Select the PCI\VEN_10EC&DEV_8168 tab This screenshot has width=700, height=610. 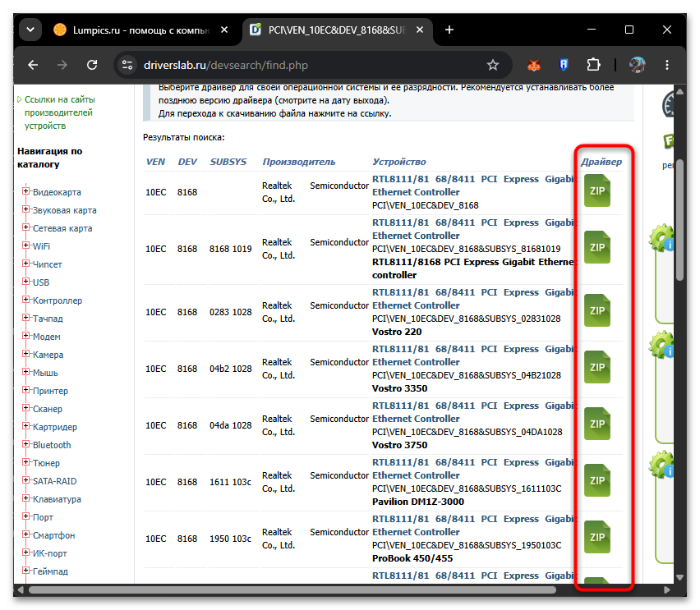[337, 30]
